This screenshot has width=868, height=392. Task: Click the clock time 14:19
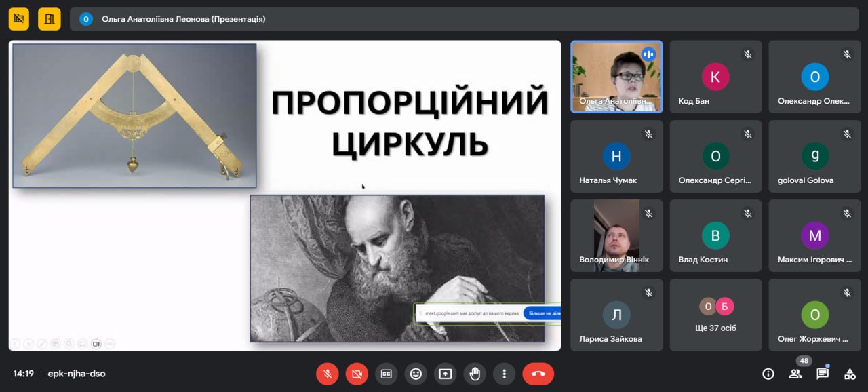click(x=24, y=374)
